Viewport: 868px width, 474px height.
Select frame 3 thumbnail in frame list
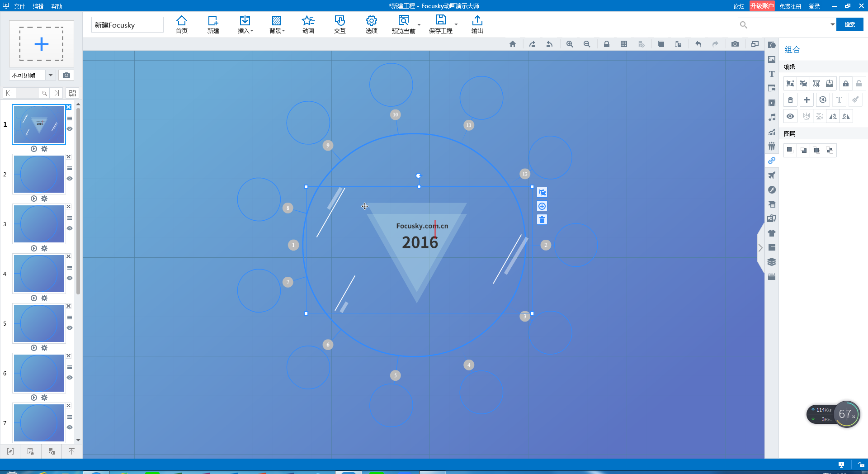[x=39, y=224]
